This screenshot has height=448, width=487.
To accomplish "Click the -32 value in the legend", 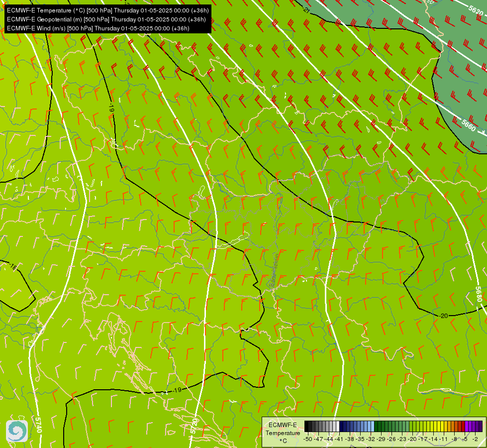I will coord(371,439).
